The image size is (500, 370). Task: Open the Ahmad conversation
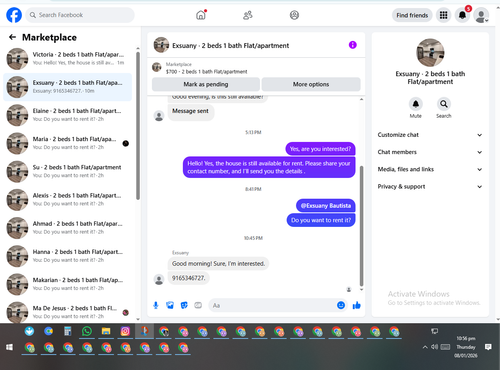point(68,228)
